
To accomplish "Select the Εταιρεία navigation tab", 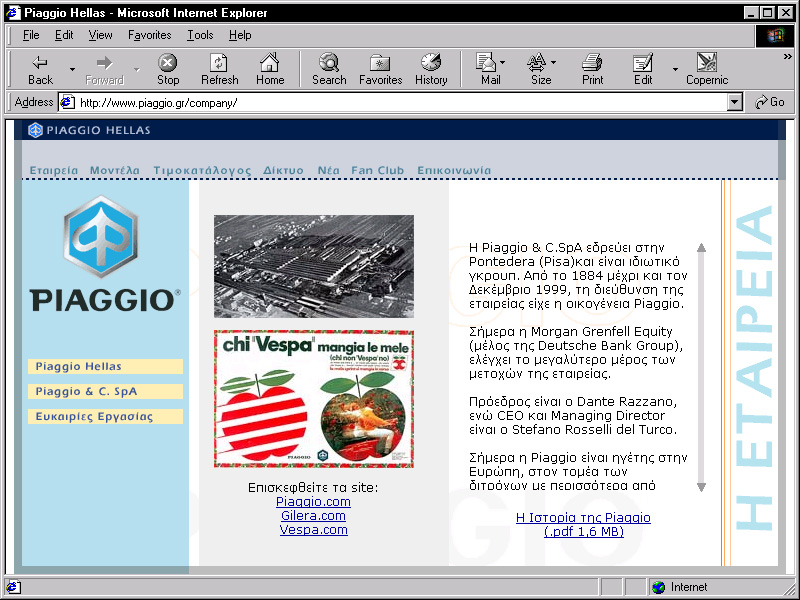I will 54,170.
